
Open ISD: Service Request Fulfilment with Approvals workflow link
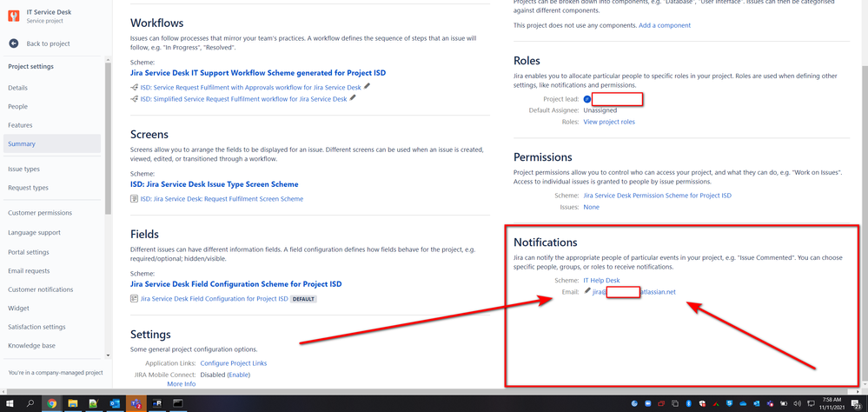click(251, 88)
